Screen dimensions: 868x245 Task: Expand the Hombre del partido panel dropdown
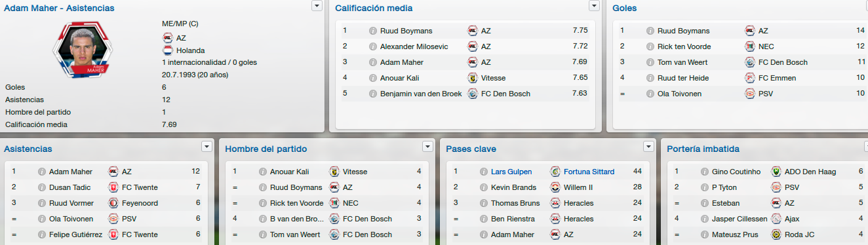click(x=428, y=147)
